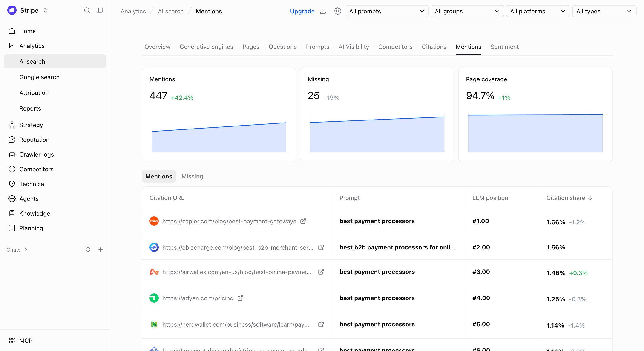Sort by Citation share column header

tap(569, 198)
